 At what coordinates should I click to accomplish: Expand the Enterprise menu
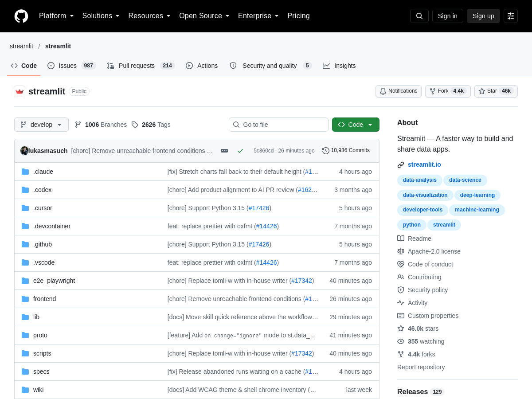[258, 16]
